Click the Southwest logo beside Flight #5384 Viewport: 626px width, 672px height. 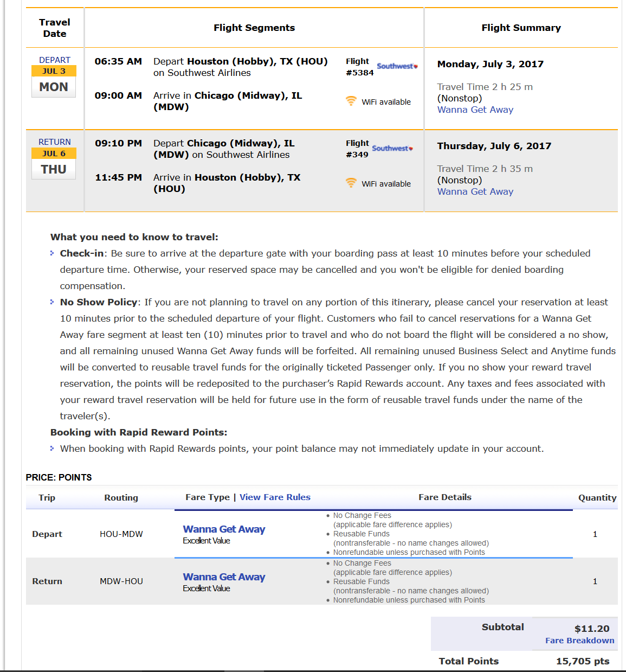(x=397, y=66)
